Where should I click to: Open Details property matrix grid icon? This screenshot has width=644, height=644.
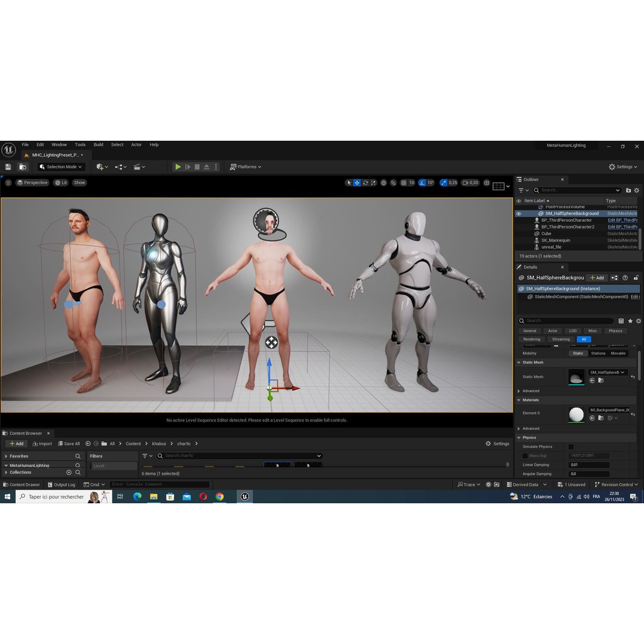point(621,321)
